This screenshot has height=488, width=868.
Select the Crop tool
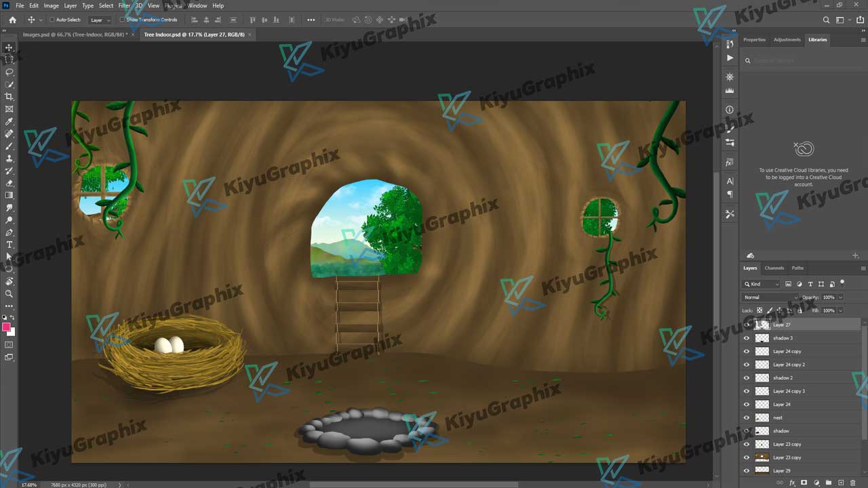(x=9, y=97)
